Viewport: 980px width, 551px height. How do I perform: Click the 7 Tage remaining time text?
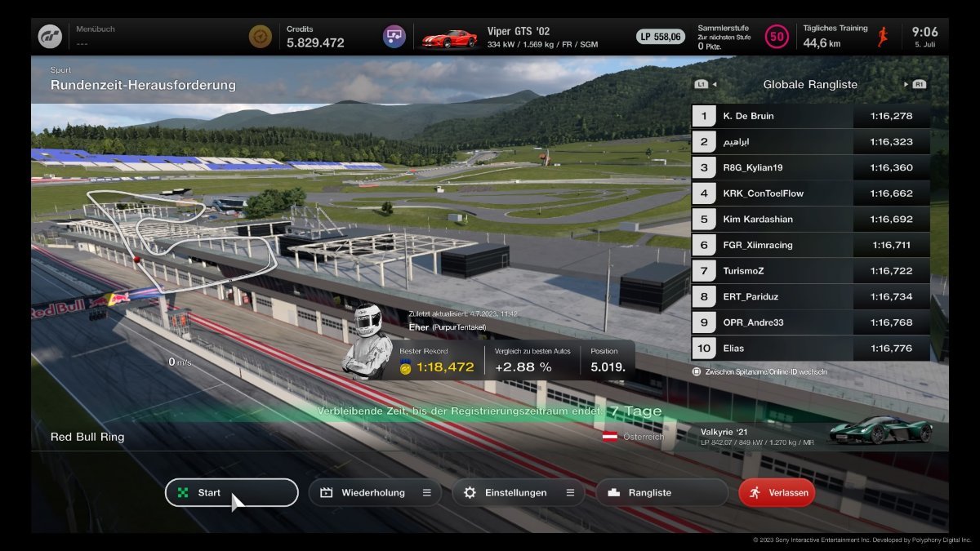click(635, 411)
